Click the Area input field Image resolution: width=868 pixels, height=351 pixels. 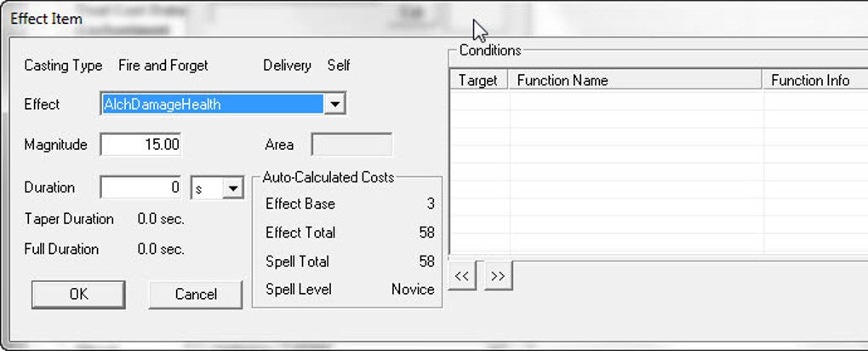tap(351, 145)
